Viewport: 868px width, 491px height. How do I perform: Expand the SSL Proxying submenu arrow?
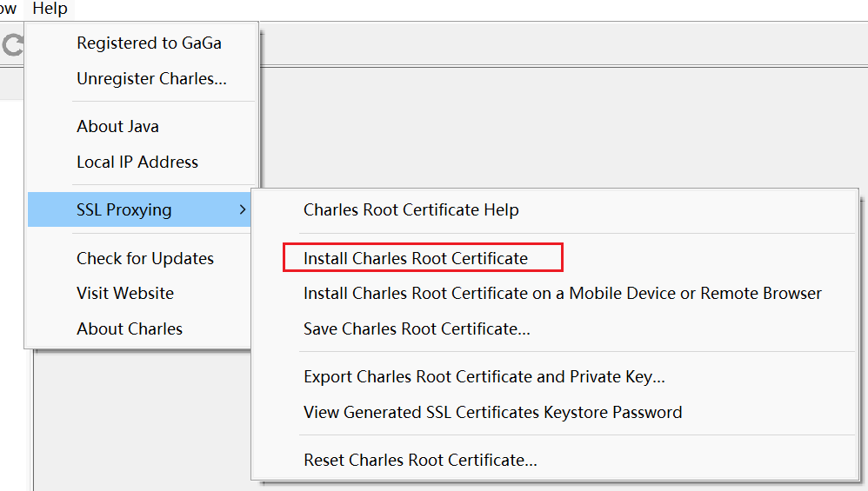pyautogui.click(x=242, y=209)
